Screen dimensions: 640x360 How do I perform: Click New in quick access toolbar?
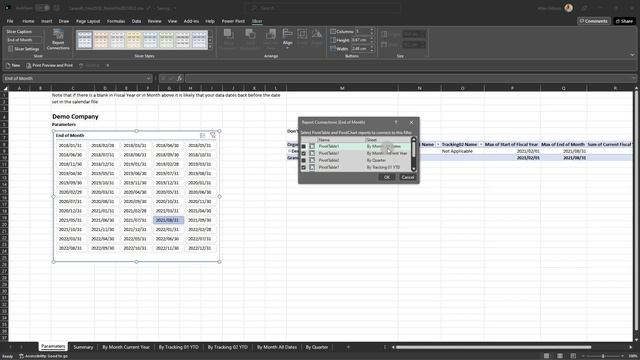click(13, 65)
